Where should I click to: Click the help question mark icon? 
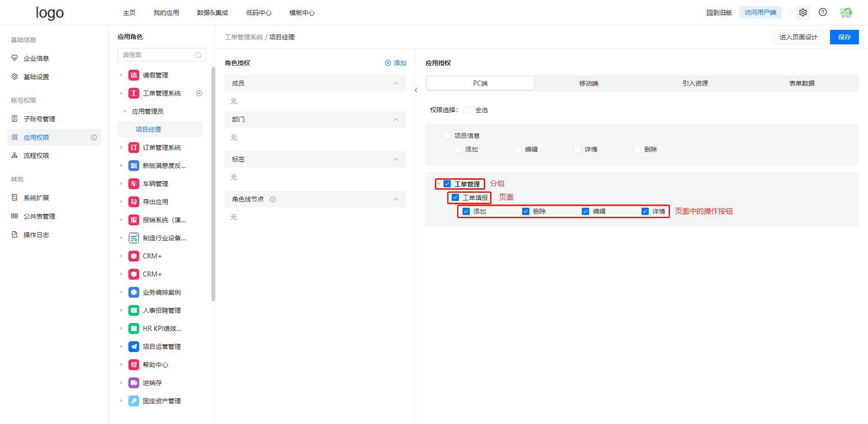coord(823,12)
